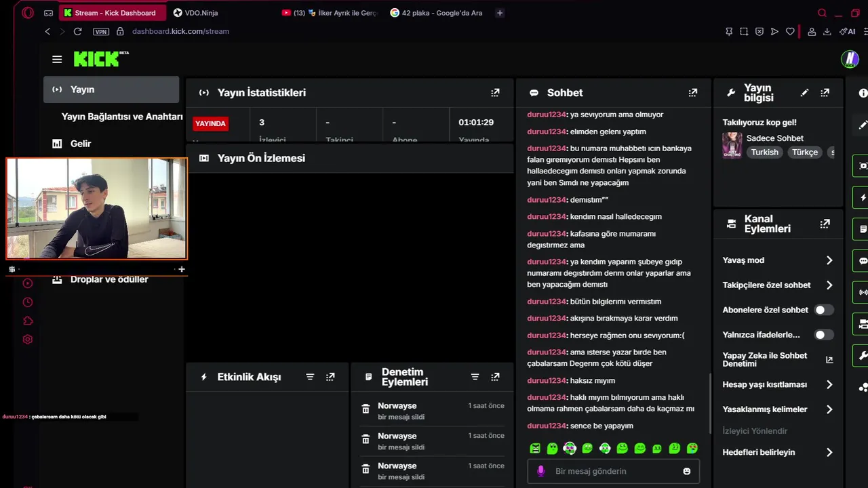Open sidebar settings gear icon
The width and height of the screenshot is (868, 488).
pyautogui.click(x=28, y=340)
